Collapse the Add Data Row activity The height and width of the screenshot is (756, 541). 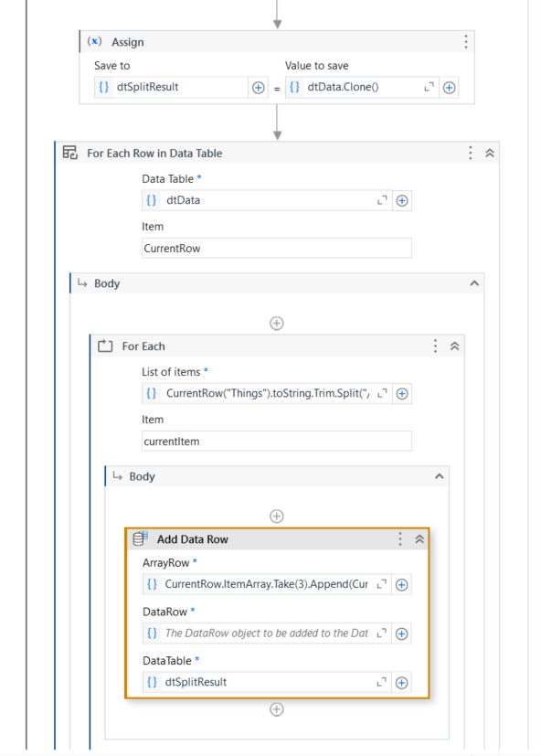pos(419,538)
